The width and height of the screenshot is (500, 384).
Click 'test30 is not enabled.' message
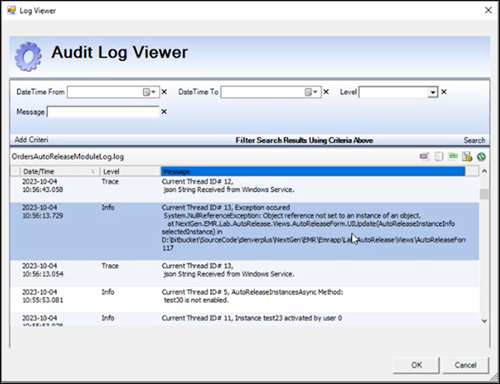[x=196, y=300]
